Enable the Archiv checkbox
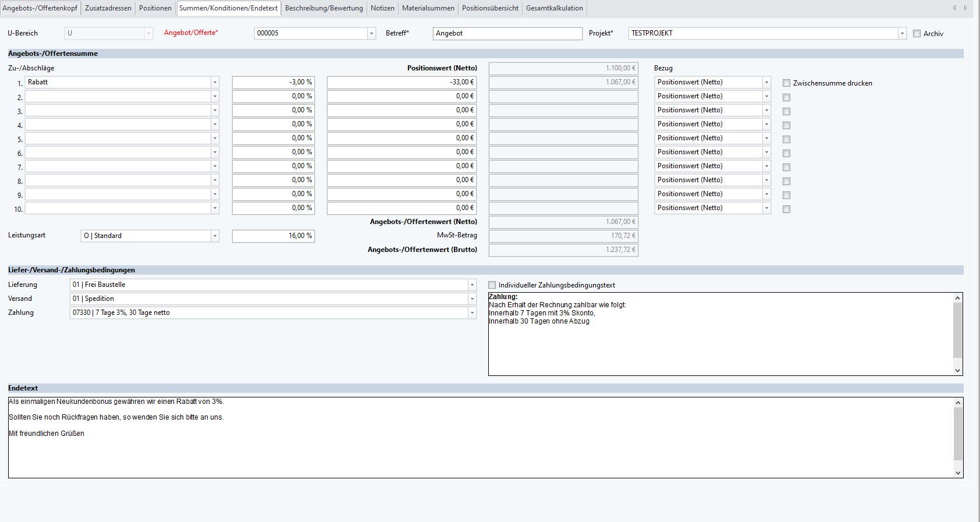 click(917, 34)
